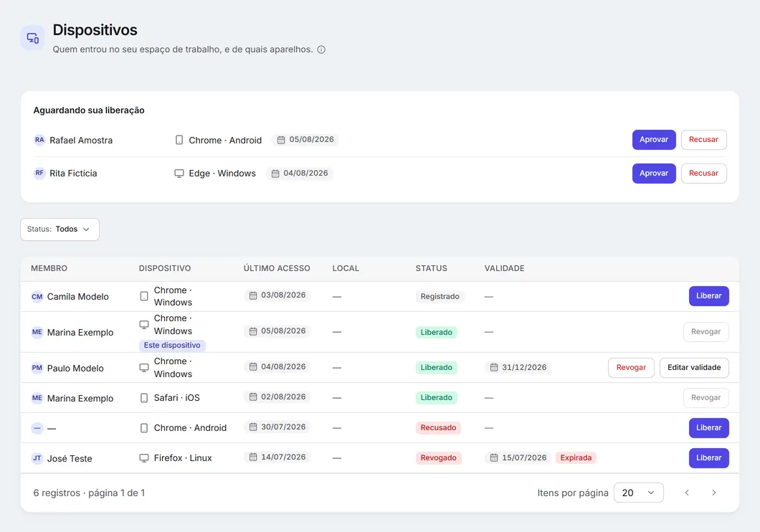The width and height of the screenshot is (760, 532).
Task: Click the VALIDADE column header
Action: point(505,268)
